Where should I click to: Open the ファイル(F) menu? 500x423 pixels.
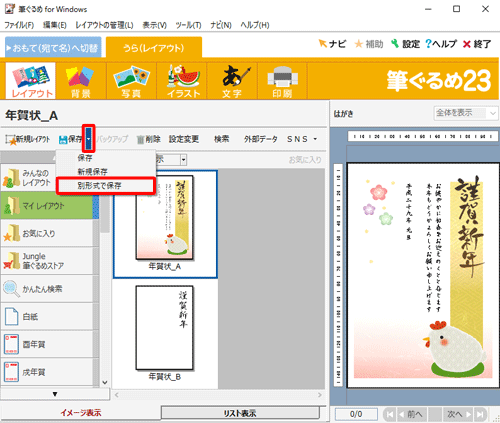(19, 25)
